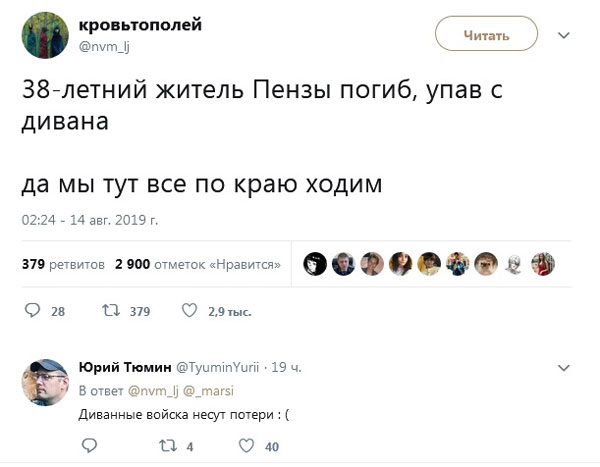
Task: Show the 2 900 отметок «Нравится» list
Action: 197,265
